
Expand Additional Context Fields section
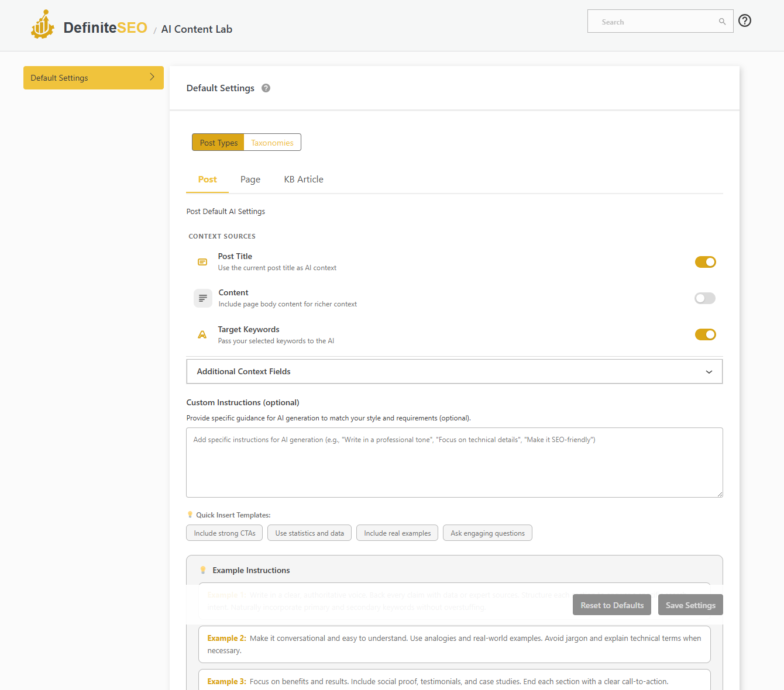click(x=455, y=371)
